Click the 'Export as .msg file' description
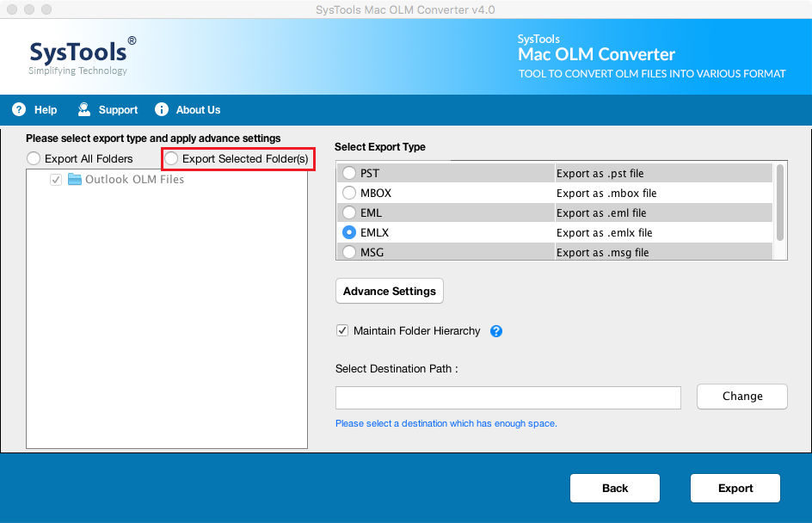The width and height of the screenshot is (812, 523). tap(602, 252)
